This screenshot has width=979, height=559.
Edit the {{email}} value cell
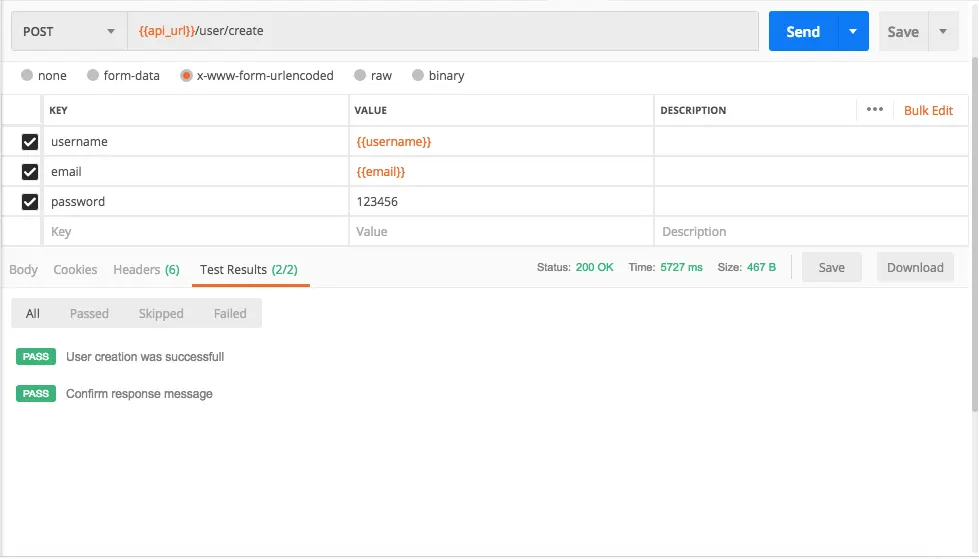point(501,172)
